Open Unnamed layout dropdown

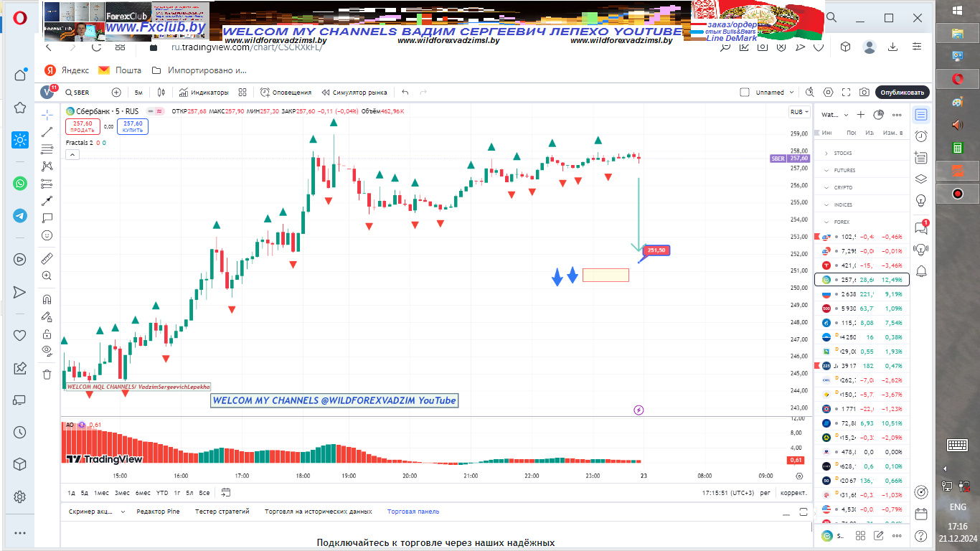(x=775, y=93)
